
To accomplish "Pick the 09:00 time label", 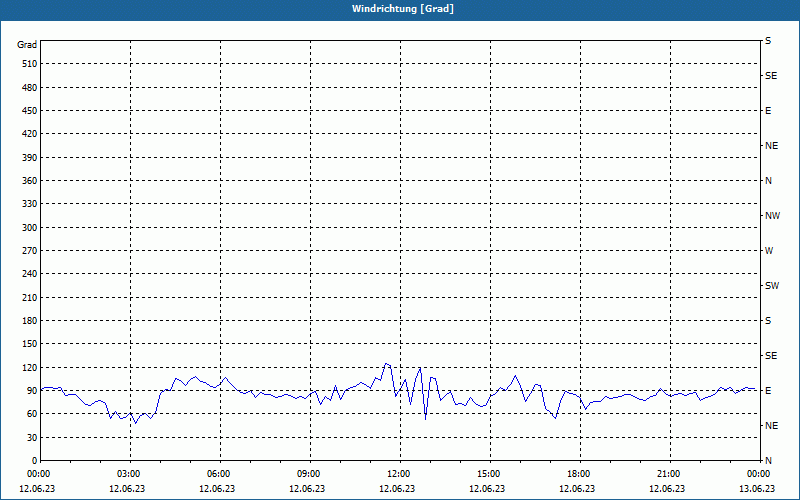I will coord(309,474).
